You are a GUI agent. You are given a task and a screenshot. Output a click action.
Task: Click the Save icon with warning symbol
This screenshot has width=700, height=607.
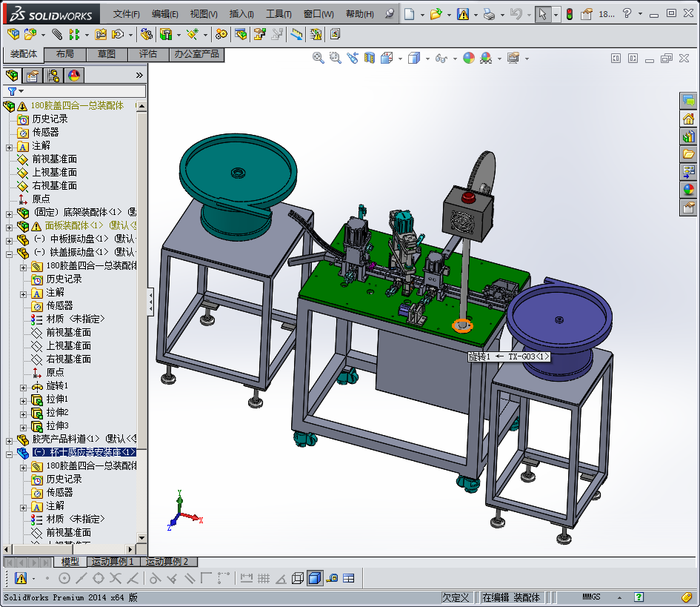[463, 14]
